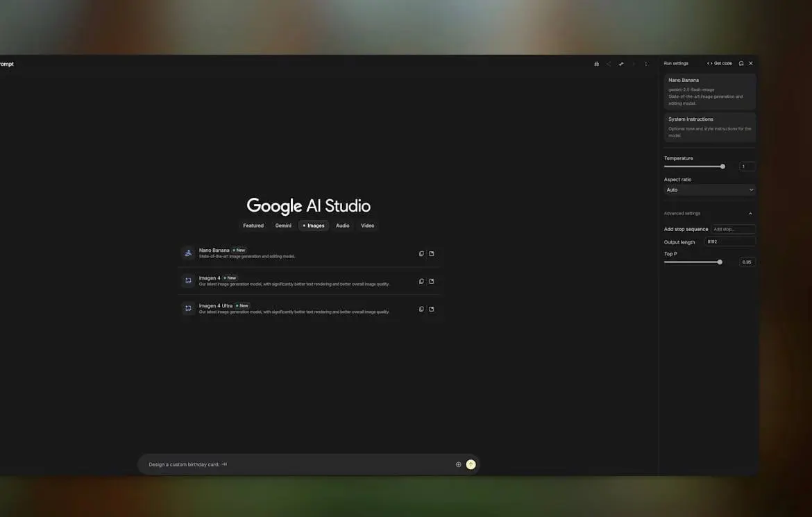Open Imagen 4 Ultra details in new tab
The width and height of the screenshot is (812, 517).
(432, 310)
